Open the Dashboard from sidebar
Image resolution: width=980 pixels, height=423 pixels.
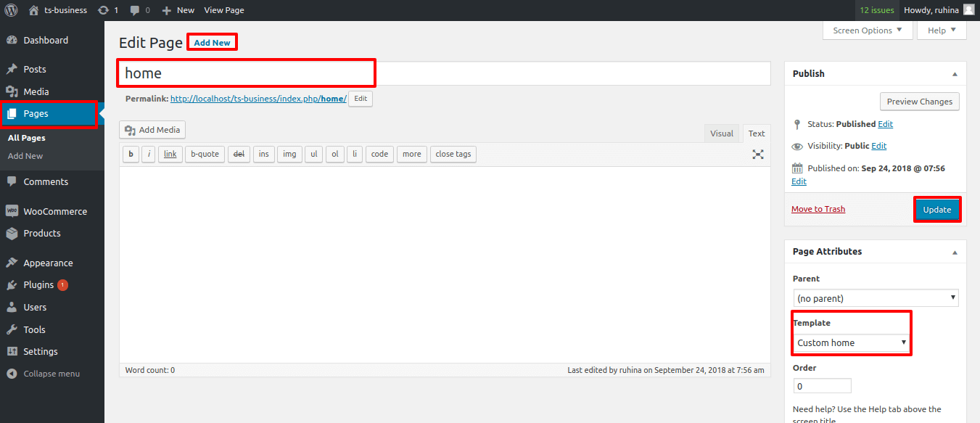pos(45,41)
